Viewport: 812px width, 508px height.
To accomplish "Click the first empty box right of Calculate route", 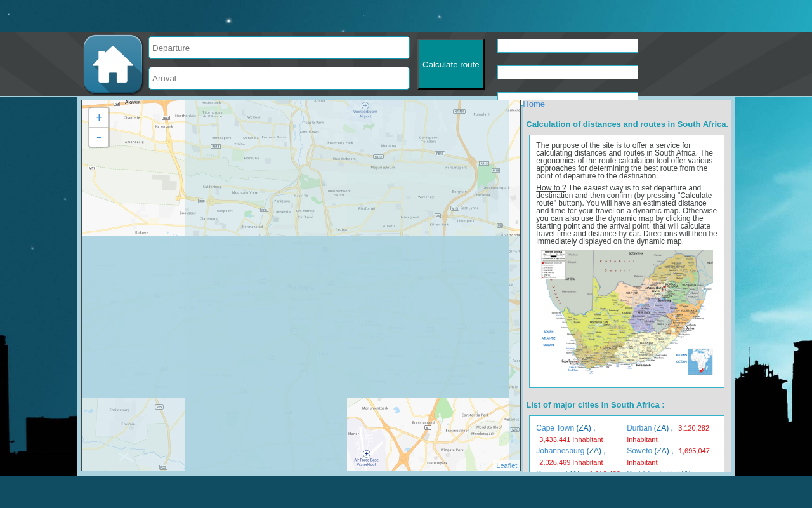I will tap(568, 46).
